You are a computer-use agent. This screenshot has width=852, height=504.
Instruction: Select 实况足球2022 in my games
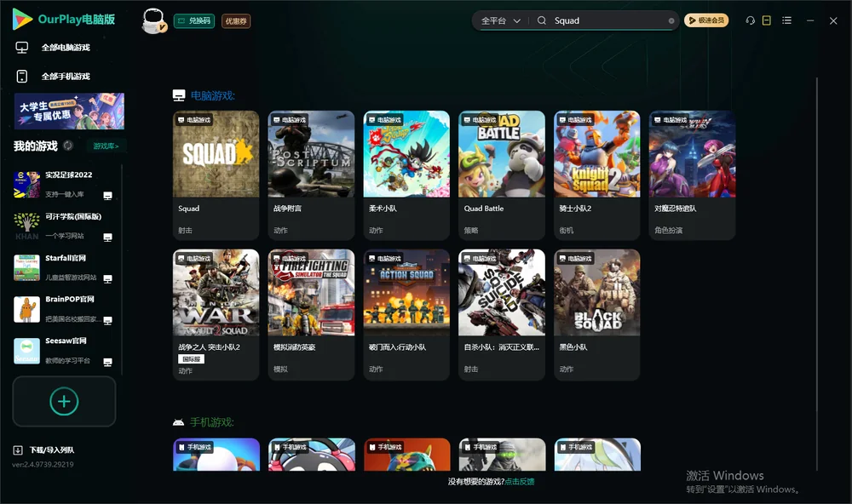(64, 185)
